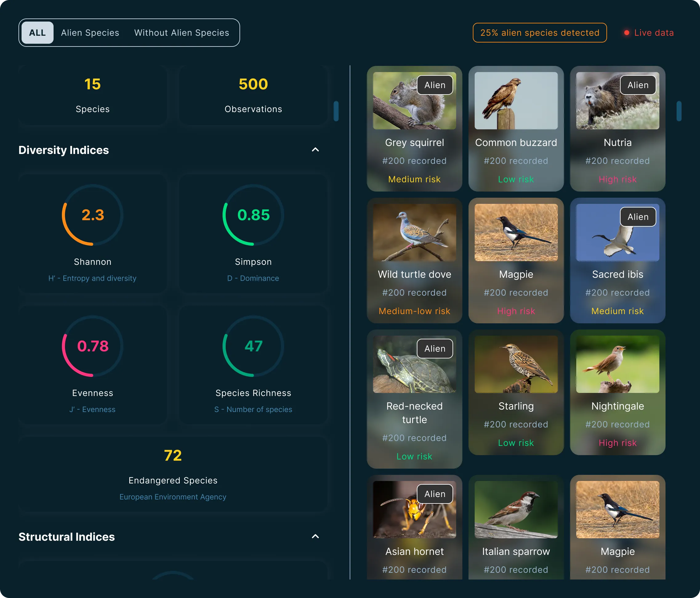This screenshot has width=700, height=598.
Task: Click the Species Richness 47 gauge
Action: click(x=253, y=346)
